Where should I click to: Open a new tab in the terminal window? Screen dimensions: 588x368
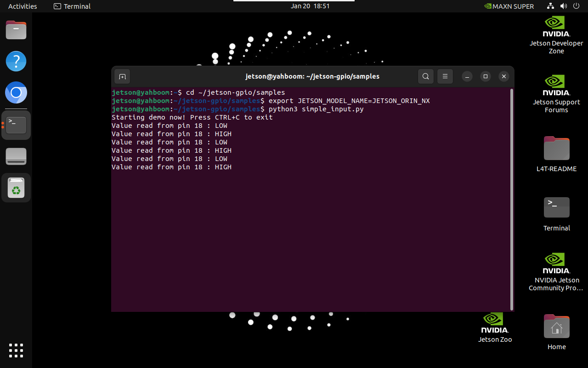point(122,76)
